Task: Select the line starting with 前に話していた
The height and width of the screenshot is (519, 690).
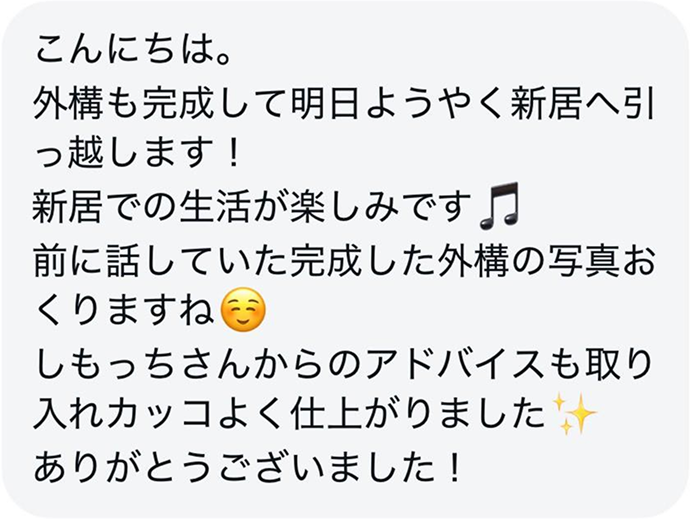Action: click(x=345, y=258)
